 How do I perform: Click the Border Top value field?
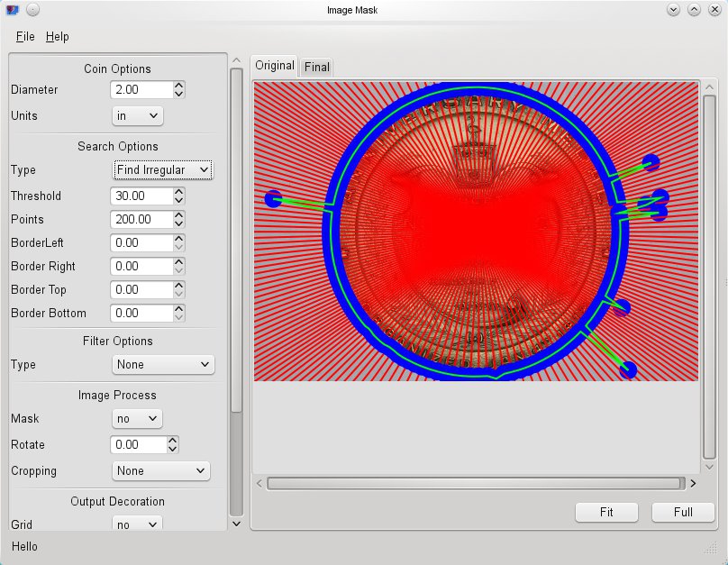point(141,289)
